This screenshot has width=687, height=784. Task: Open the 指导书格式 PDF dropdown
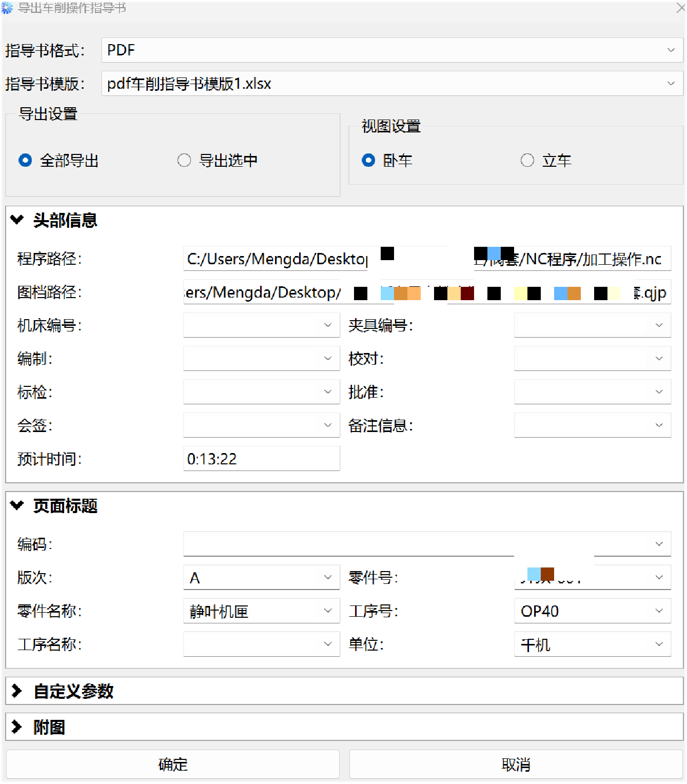[x=392, y=50]
